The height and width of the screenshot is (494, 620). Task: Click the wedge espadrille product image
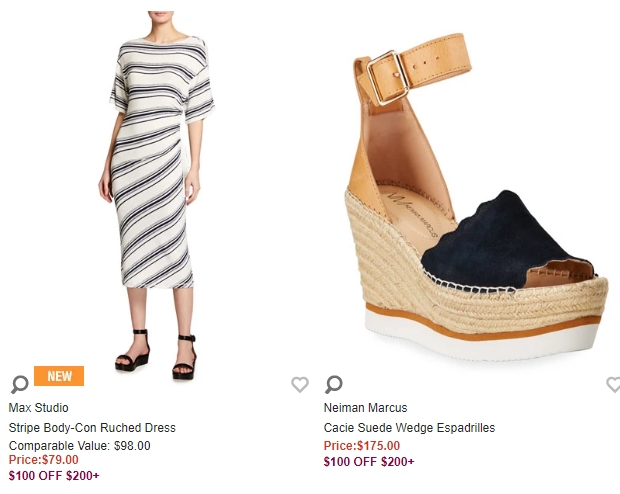[476, 198]
